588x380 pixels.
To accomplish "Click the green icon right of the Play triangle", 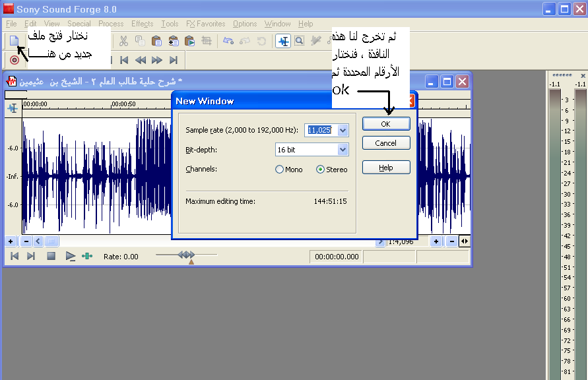I will pyautogui.click(x=87, y=257).
